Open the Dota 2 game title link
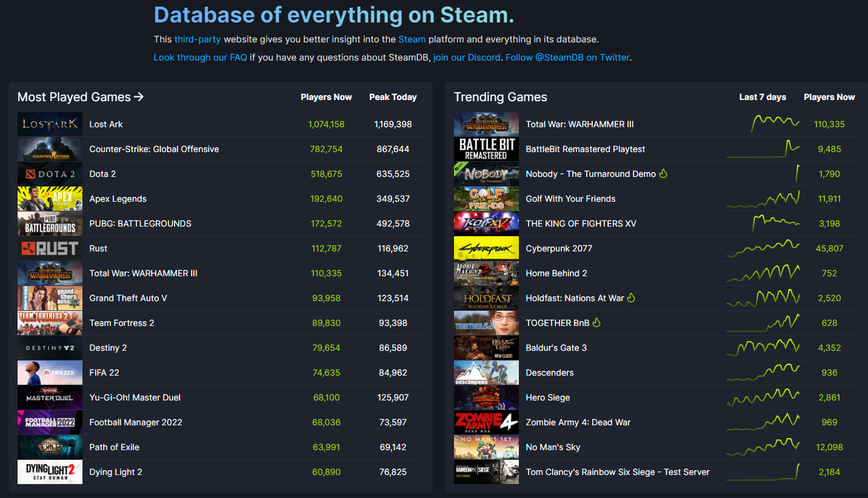 click(x=102, y=174)
